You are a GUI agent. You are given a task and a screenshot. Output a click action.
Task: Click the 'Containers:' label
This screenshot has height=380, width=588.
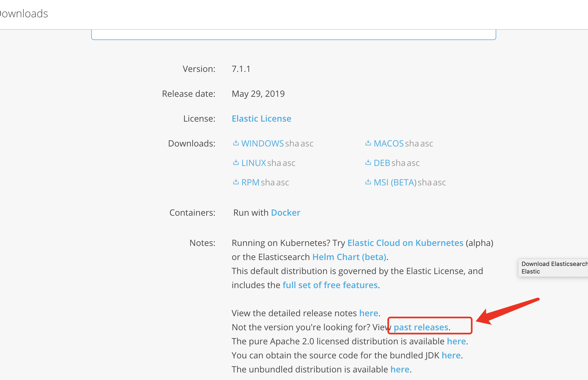192,213
